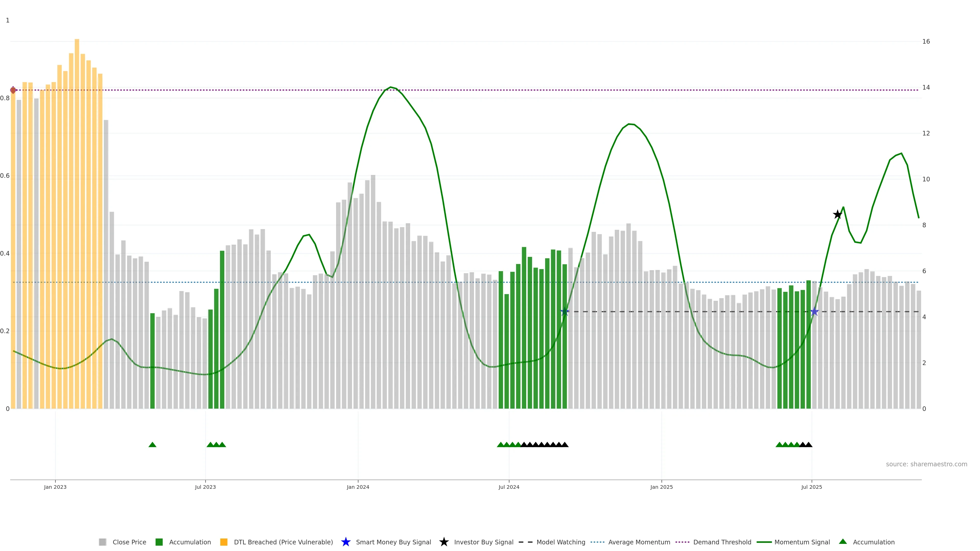Click the black Investor Buy Signal star on chart
Viewport: 980px width, 551px height.
point(837,215)
